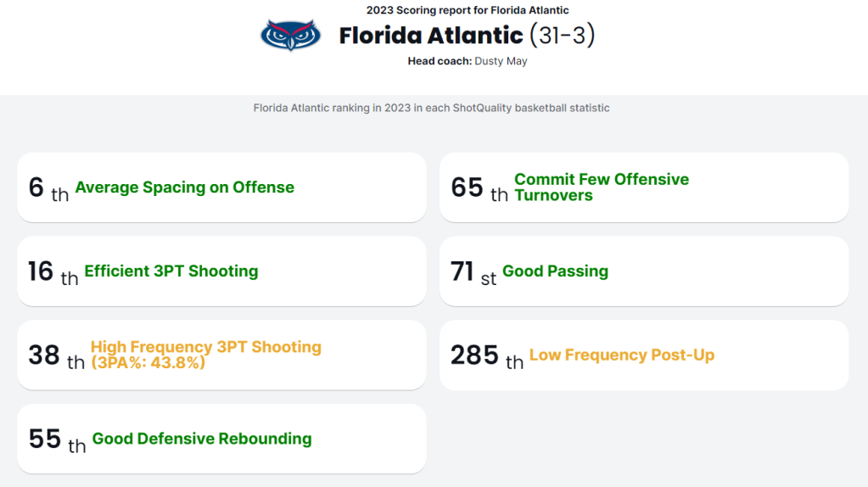
Task: Open the Efficient 3PT Shooting stat
Action: click(x=171, y=271)
